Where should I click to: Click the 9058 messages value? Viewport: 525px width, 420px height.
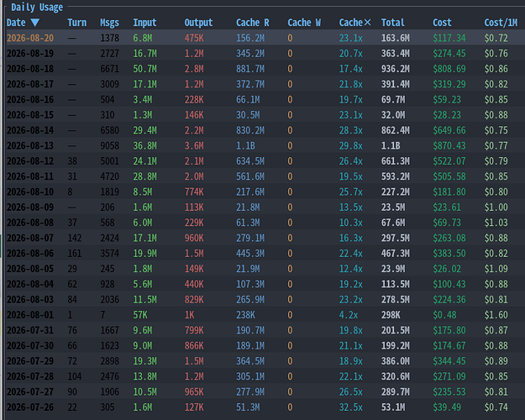coord(109,145)
